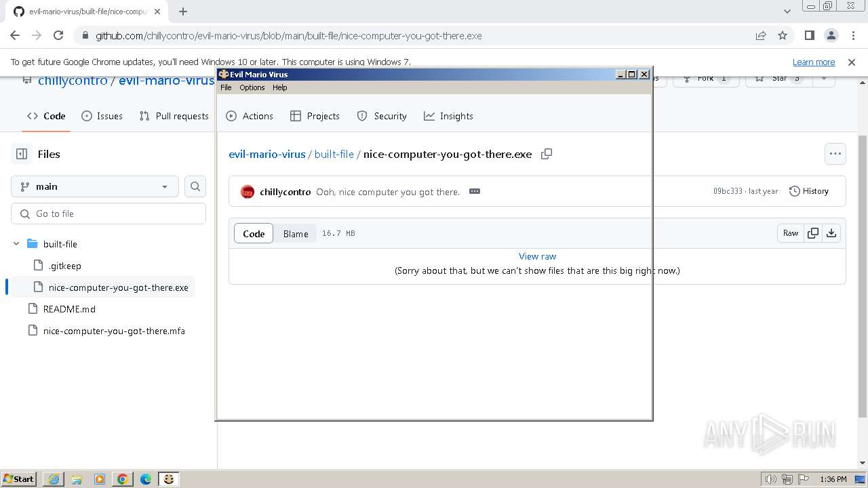Click the View raw link
The width and height of the screenshot is (868, 488).
coord(537,256)
